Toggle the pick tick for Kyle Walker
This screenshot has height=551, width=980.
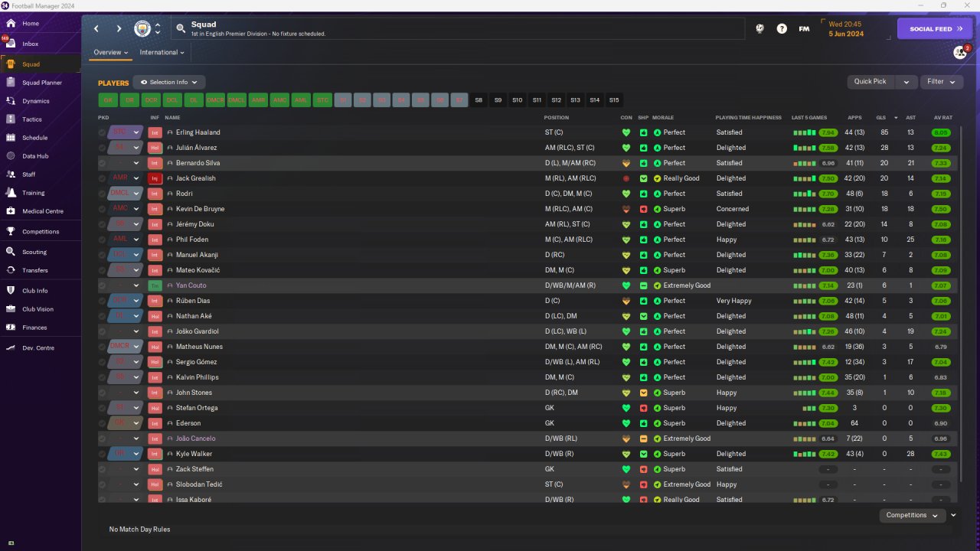coord(102,454)
